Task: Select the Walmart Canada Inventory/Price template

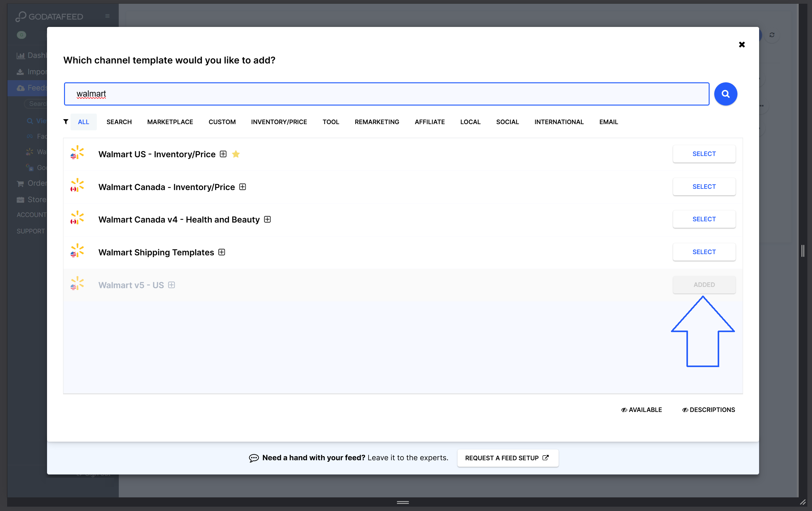Action: coord(704,187)
